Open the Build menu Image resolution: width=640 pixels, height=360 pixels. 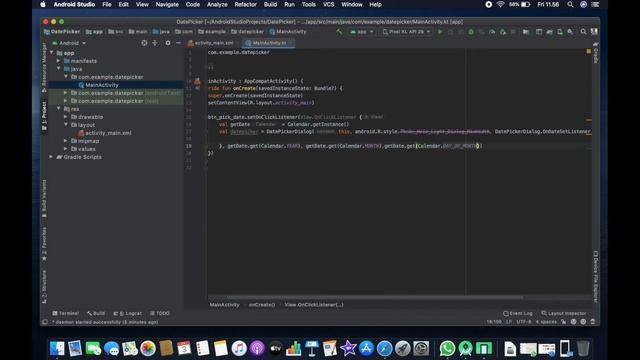(270, 4)
